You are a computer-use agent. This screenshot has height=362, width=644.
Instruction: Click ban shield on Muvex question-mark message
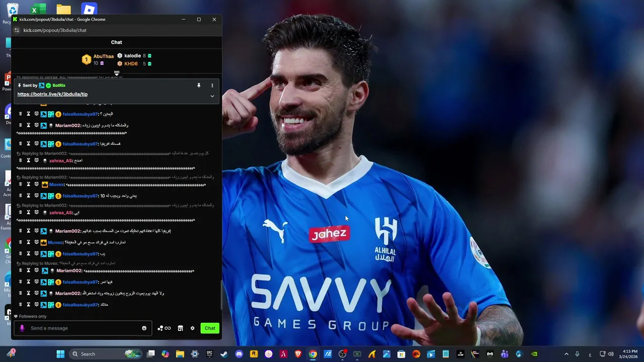pos(36,242)
